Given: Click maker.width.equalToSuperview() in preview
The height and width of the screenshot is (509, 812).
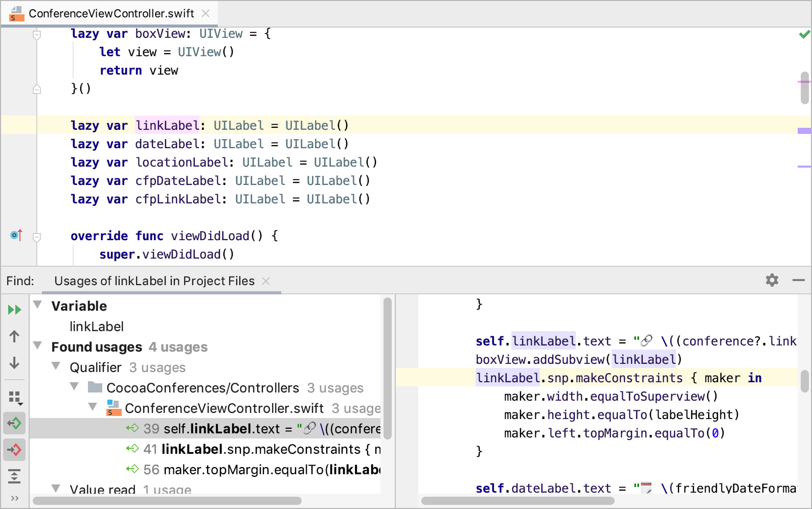Looking at the screenshot, I should (x=611, y=396).
